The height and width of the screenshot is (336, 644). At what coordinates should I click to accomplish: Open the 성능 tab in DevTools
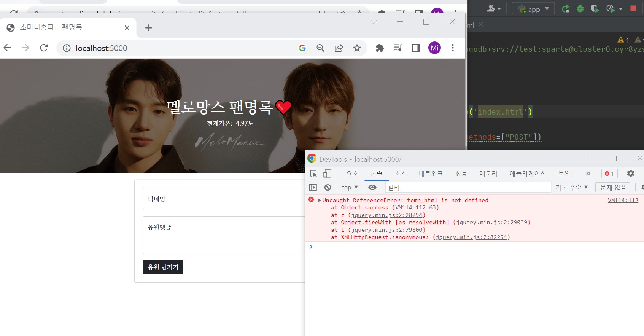click(461, 174)
